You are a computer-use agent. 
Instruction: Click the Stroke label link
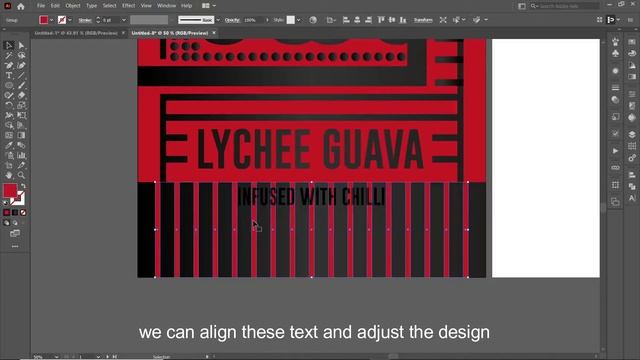[85, 20]
